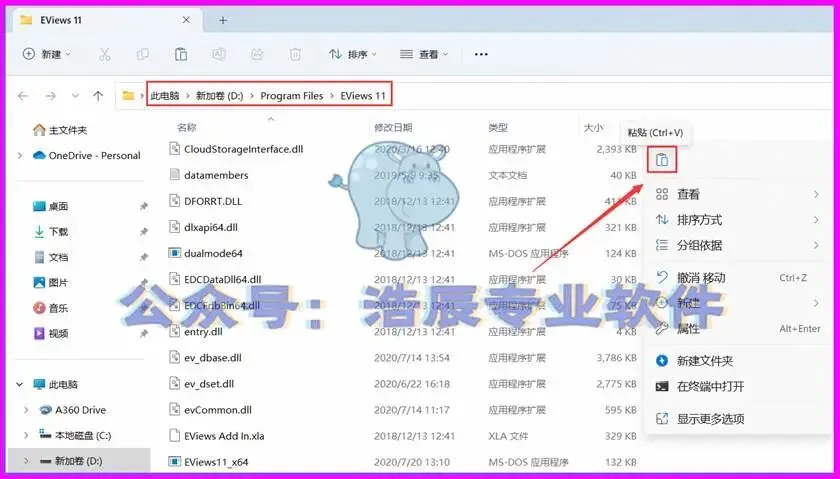Sort by the 类型 column header
The width and height of the screenshot is (840, 479).
tap(498, 128)
